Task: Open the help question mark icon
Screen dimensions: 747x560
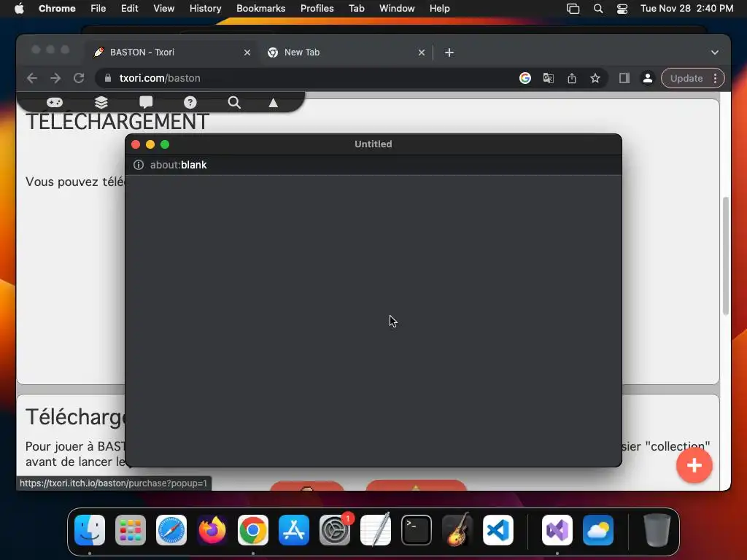Action: (x=190, y=102)
